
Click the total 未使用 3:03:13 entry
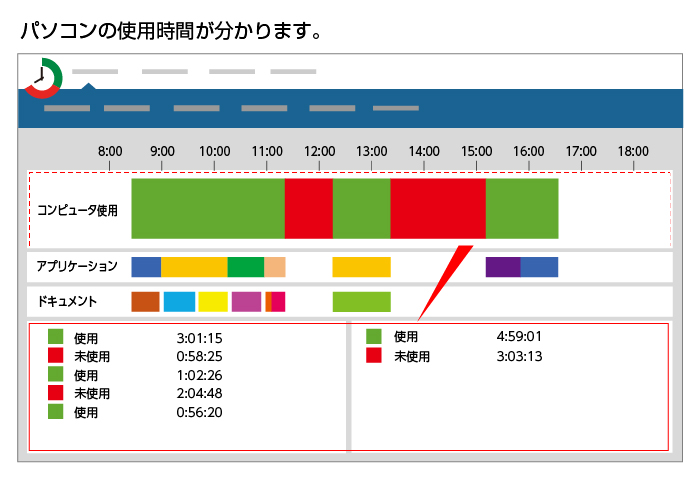[x=454, y=356]
